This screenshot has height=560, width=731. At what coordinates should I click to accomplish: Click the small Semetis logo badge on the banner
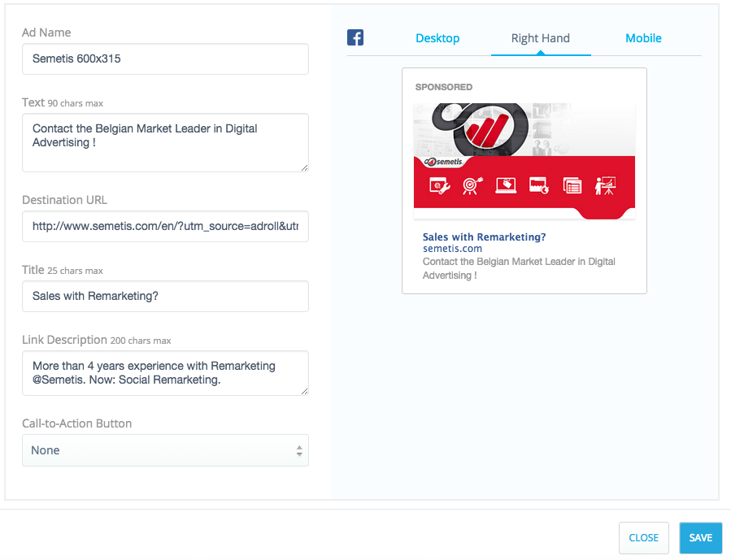coord(445,162)
